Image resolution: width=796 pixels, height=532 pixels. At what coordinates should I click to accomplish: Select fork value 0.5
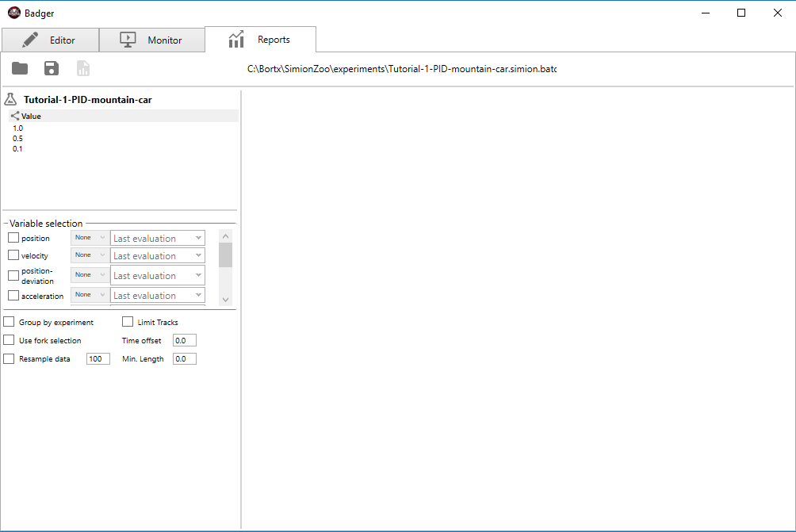pyautogui.click(x=17, y=138)
